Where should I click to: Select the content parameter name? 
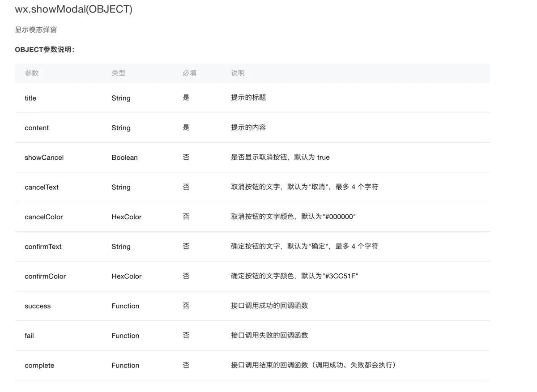click(x=37, y=128)
